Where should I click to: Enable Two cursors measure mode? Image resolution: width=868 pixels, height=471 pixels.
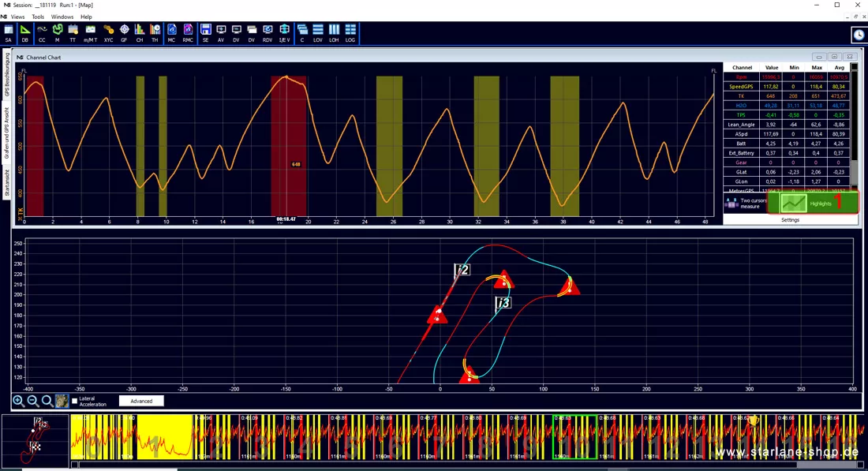click(x=745, y=204)
